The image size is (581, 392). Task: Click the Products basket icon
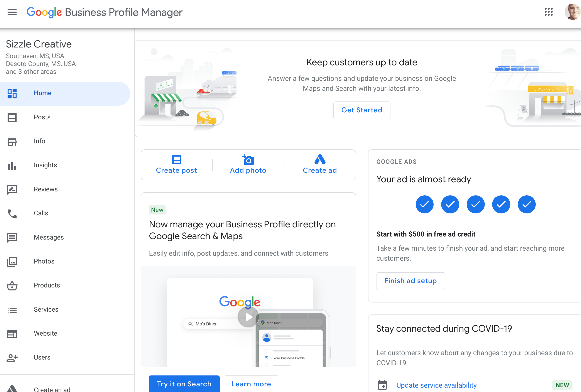click(x=12, y=286)
